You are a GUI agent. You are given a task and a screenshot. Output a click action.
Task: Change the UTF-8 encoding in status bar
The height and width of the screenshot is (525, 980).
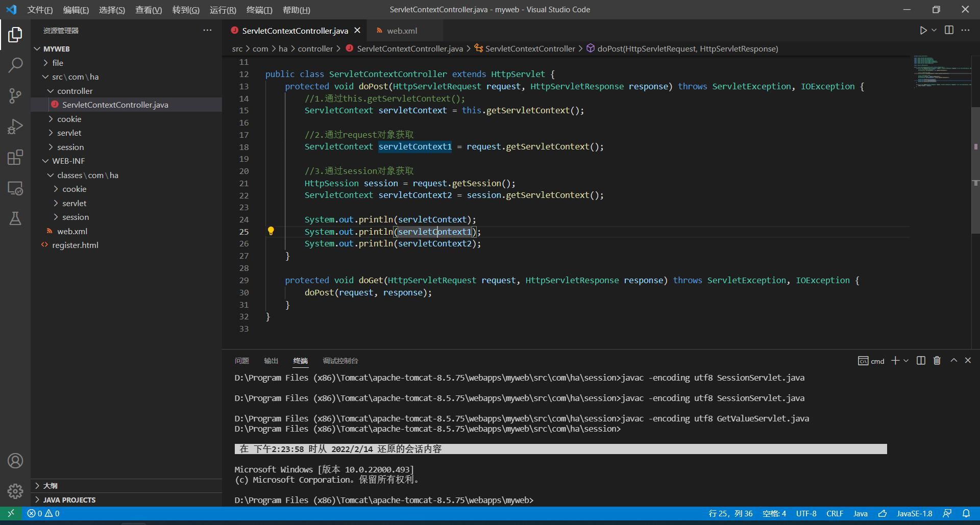pos(806,514)
